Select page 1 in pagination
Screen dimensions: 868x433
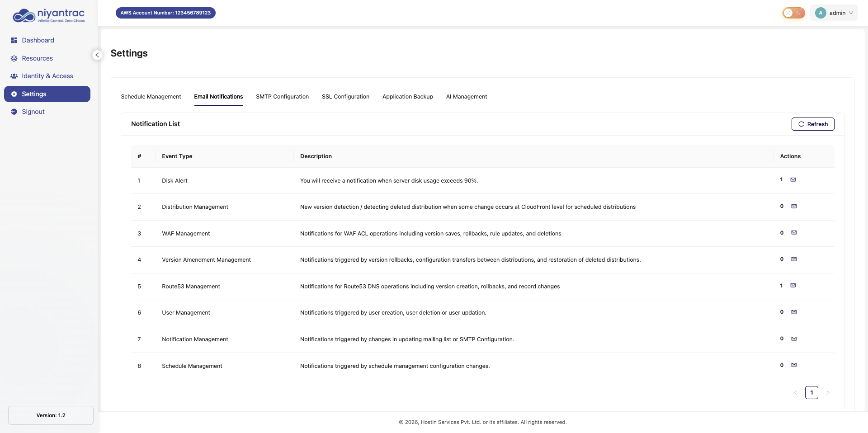pyautogui.click(x=811, y=392)
